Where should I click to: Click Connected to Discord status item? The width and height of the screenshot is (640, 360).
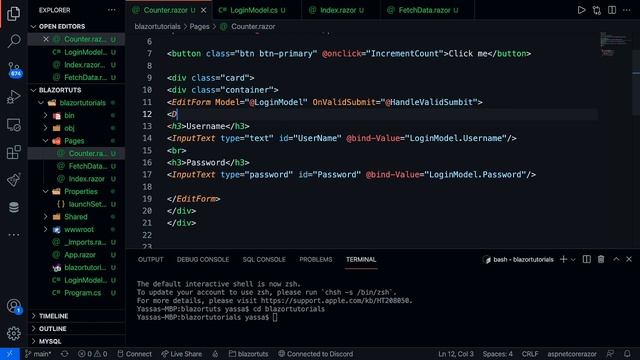(x=316, y=354)
